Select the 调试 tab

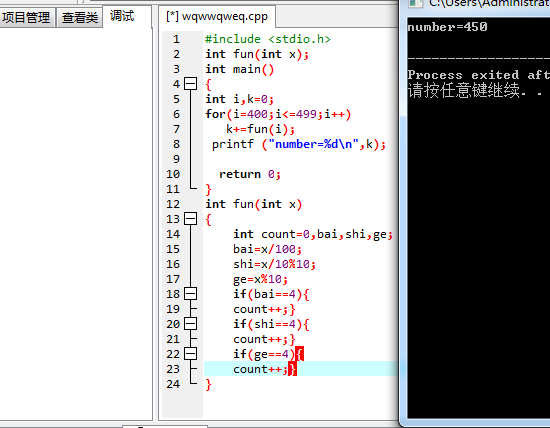click(122, 16)
